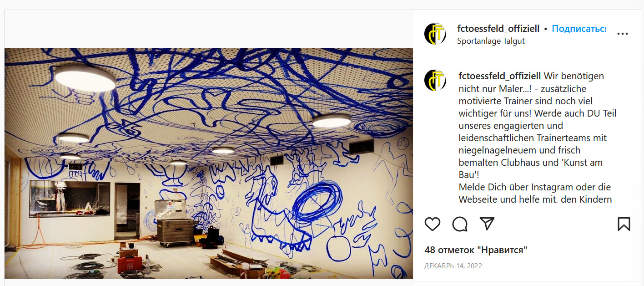Click the caption text about Trainer and Clubhaus

pyautogui.click(x=538, y=138)
